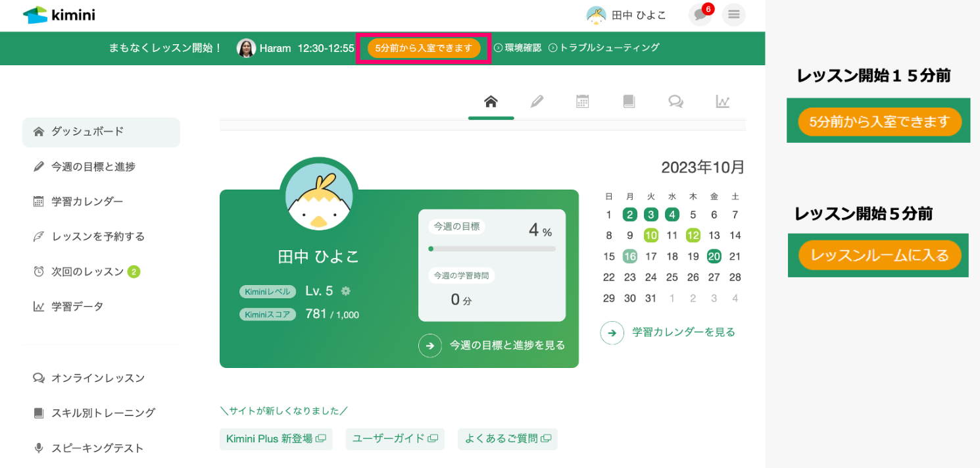Click the book icon beside スキル別トレーニング
Screen dimensions: 980x468
click(39, 413)
